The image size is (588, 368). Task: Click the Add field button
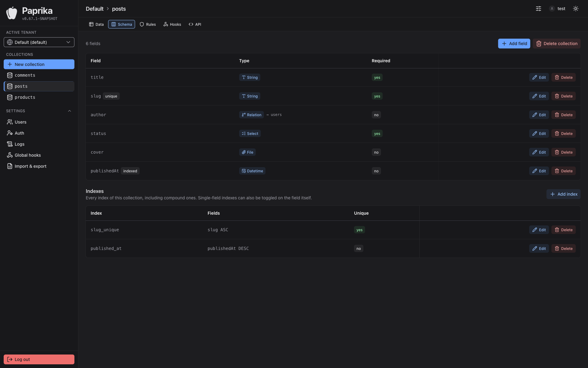tap(514, 44)
